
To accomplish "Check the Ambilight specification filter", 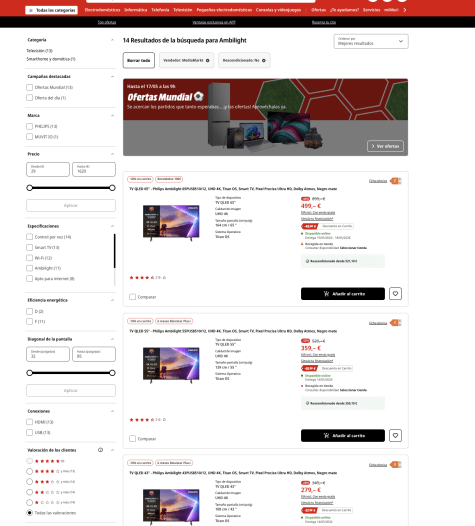I will (30, 268).
